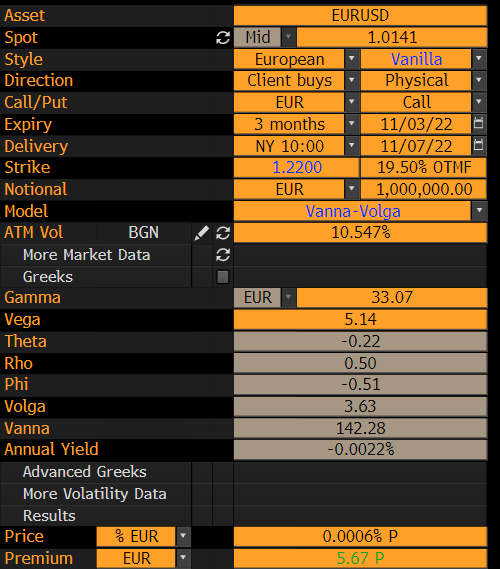500x569 pixels.
Task: Click the Phi value -0.51
Action: [x=360, y=384]
